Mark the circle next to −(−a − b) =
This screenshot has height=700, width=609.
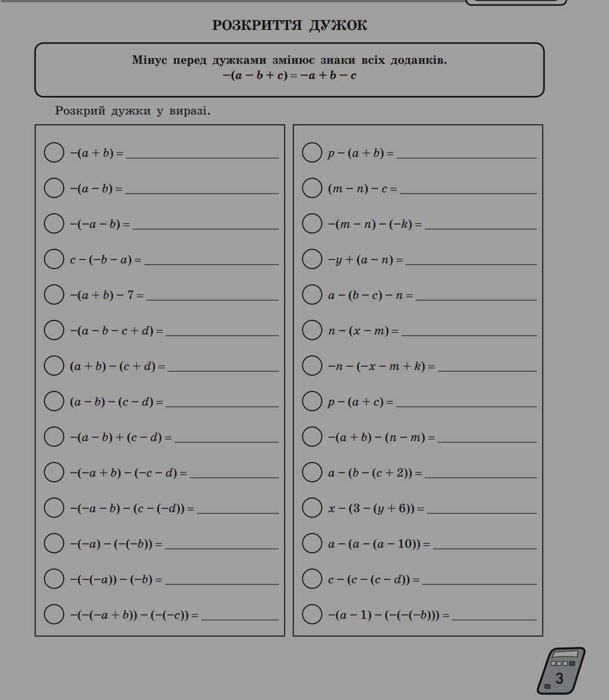point(54,223)
